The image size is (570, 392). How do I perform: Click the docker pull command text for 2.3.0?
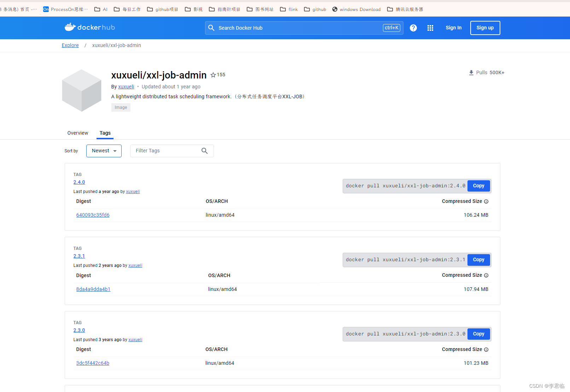406,334
